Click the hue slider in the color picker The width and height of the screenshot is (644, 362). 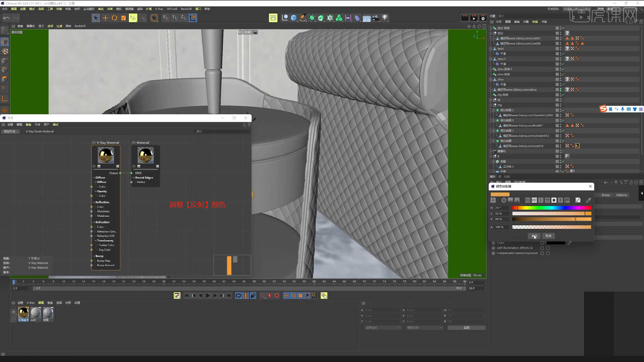tap(552, 208)
